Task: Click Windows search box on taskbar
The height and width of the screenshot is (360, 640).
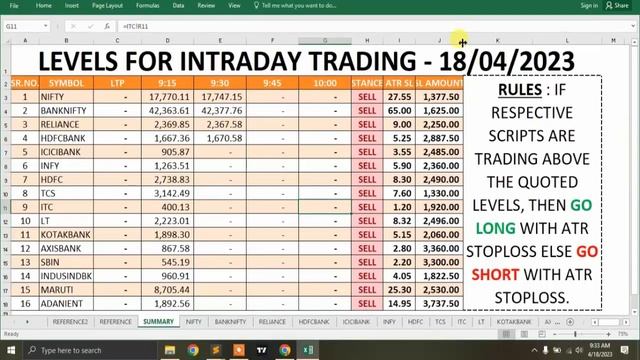Action: coord(90,350)
